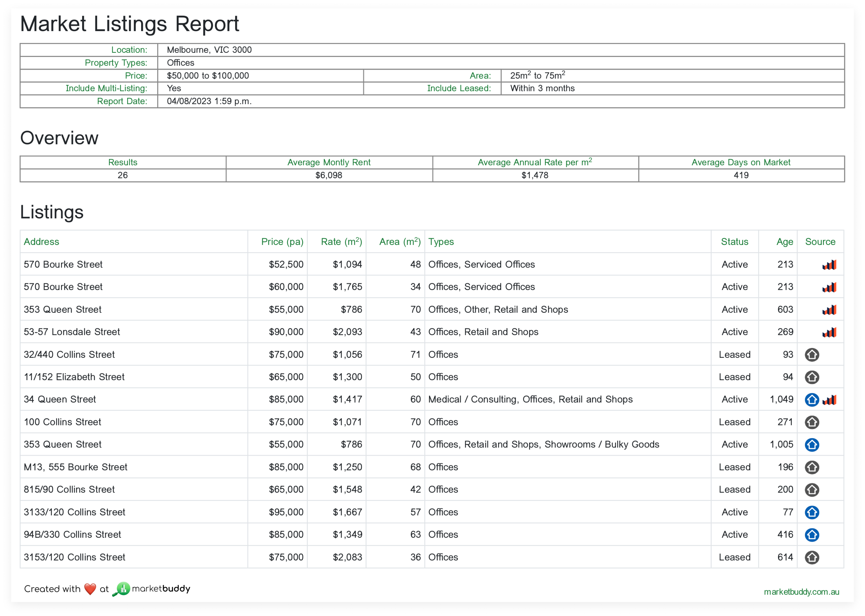
Task: Click the chart source icon for 570 Bourke Street
Action: [x=829, y=264]
